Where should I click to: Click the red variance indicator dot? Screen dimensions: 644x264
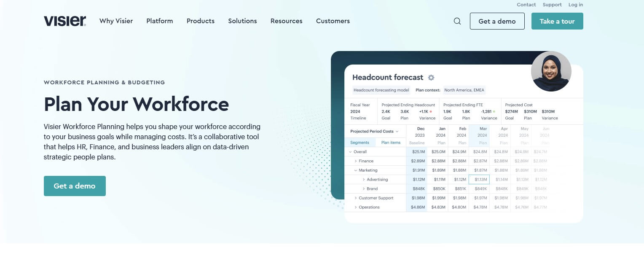coord(431,112)
